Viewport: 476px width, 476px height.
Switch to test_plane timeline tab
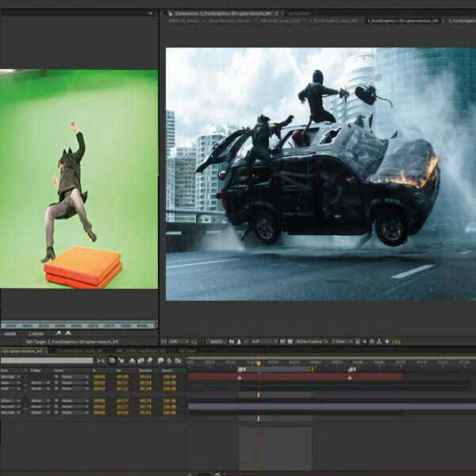coord(187,350)
